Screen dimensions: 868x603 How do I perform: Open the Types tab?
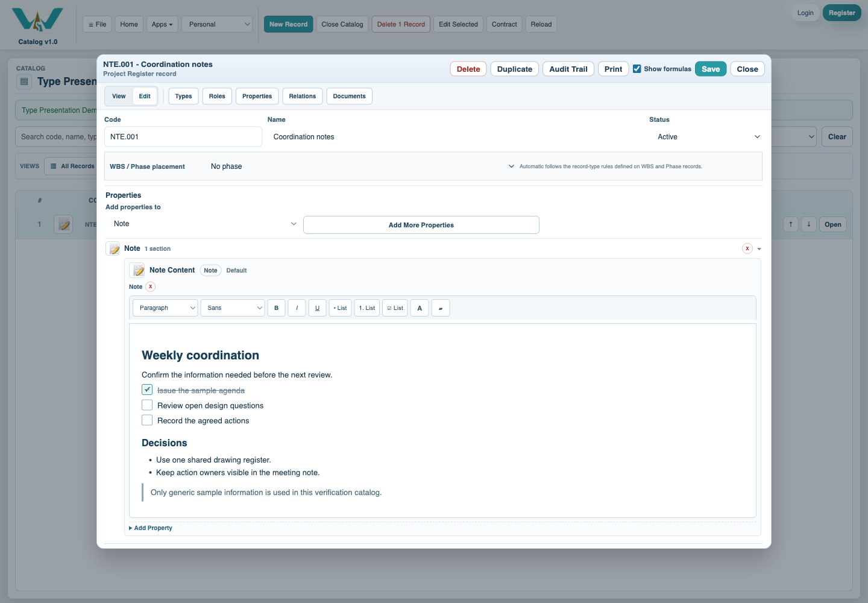click(x=183, y=96)
